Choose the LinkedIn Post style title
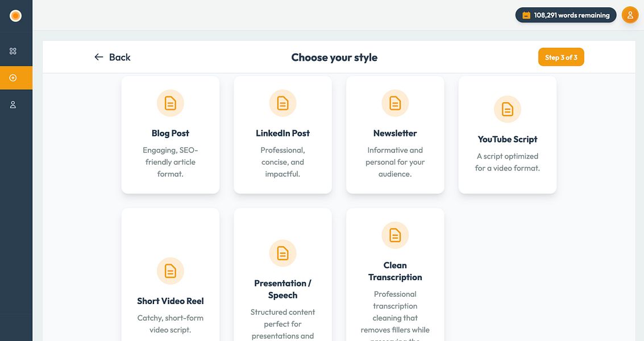The image size is (644, 341). pos(282,133)
